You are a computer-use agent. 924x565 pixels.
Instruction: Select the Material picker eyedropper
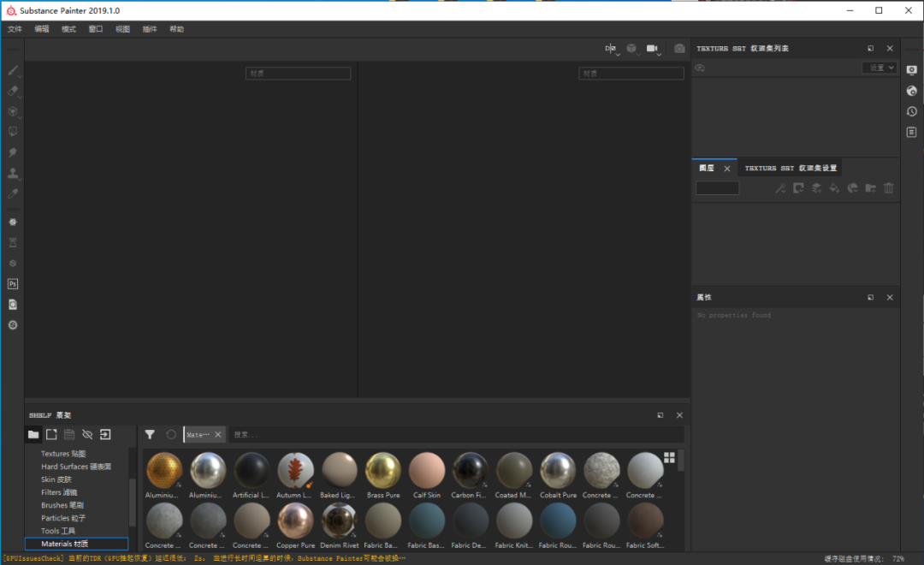click(x=12, y=193)
